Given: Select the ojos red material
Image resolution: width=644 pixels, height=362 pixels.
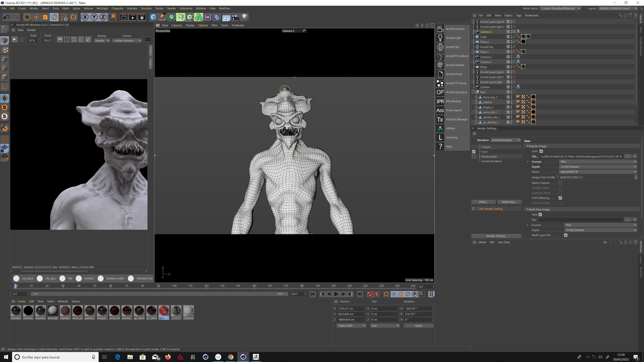Looking at the screenshot, I should [x=164, y=313].
